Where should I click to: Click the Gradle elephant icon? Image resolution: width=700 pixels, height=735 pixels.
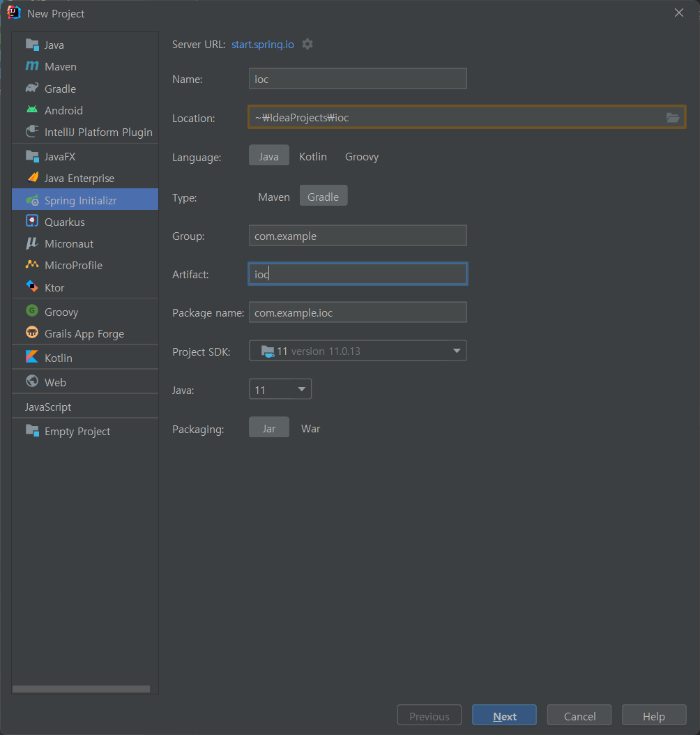(x=32, y=88)
